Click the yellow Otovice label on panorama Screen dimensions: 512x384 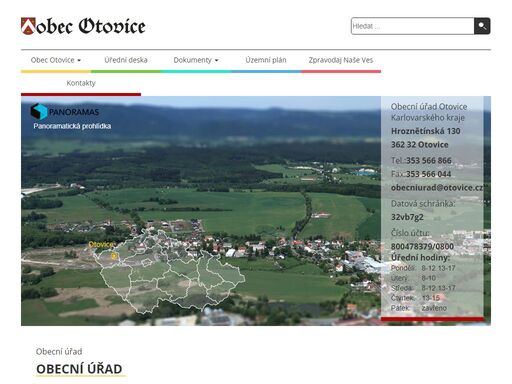pos(101,244)
